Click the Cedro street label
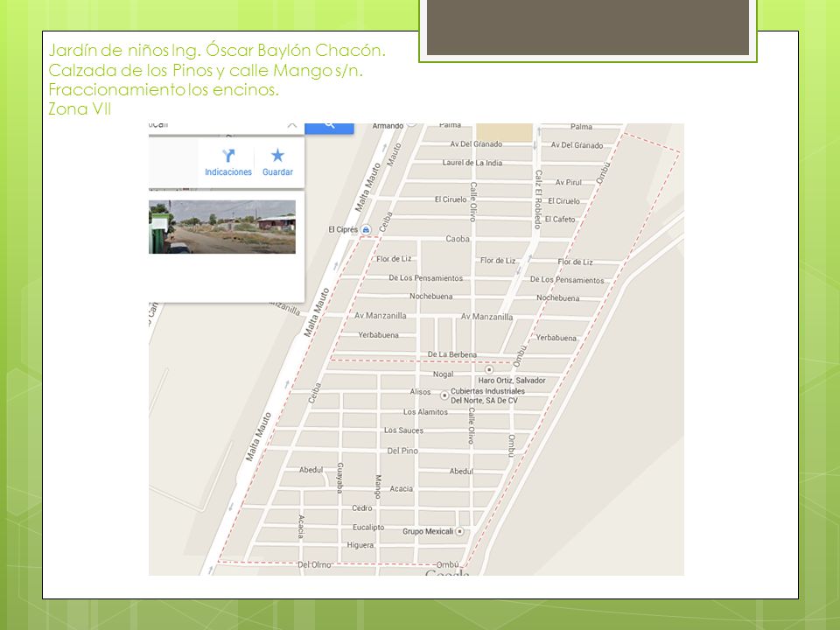This screenshot has height=630, width=840. [x=362, y=508]
